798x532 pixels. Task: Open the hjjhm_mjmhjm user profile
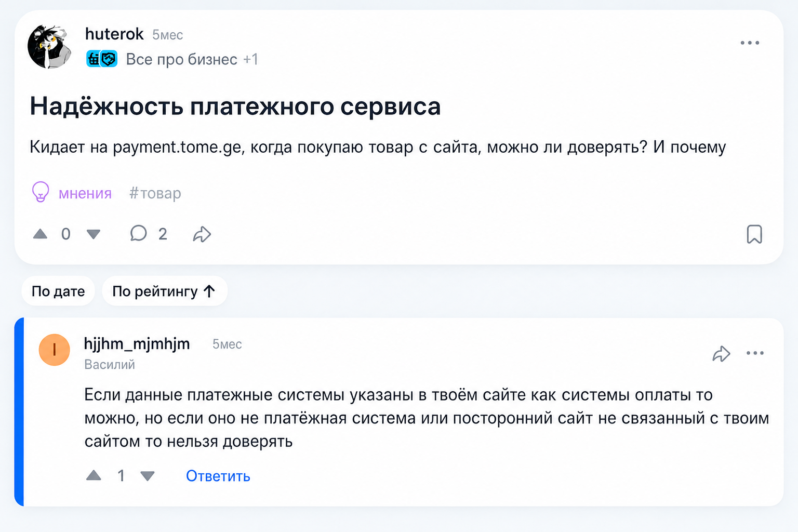click(137, 344)
